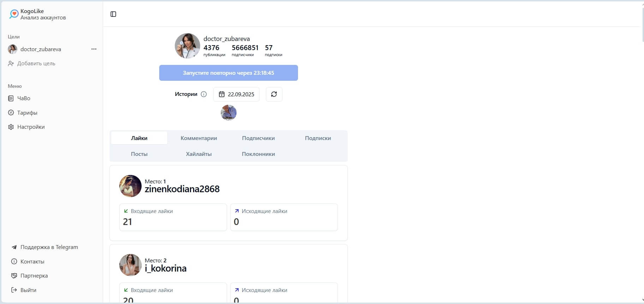Click username zinenkodiana2868
The height and width of the screenshot is (304, 644).
tap(182, 189)
